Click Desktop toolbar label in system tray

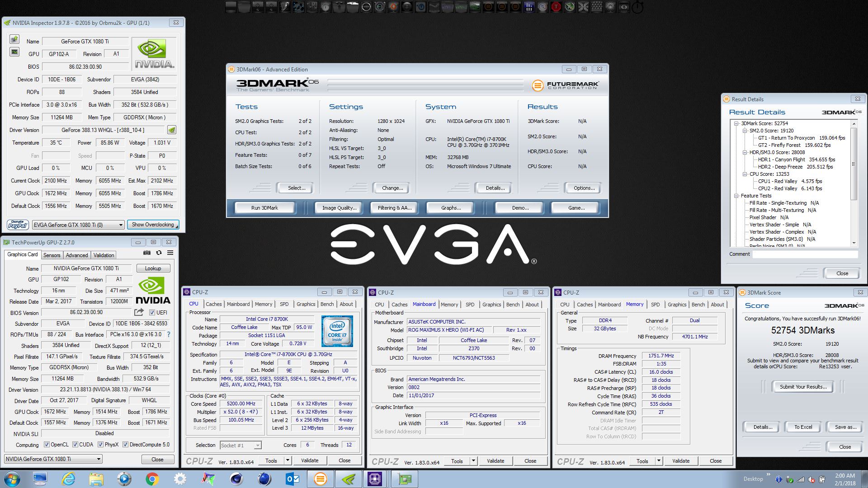coord(753,479)
